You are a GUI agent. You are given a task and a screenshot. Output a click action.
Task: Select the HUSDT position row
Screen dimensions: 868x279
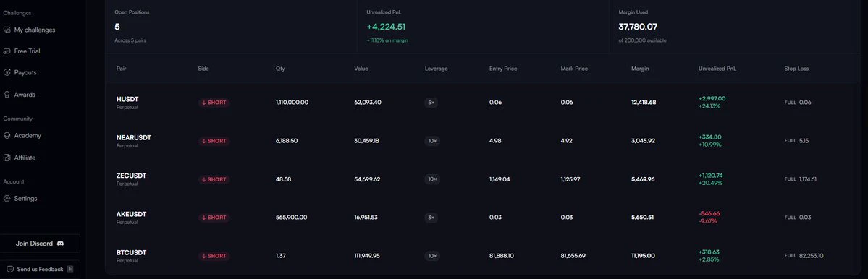(x=484, y=102)
